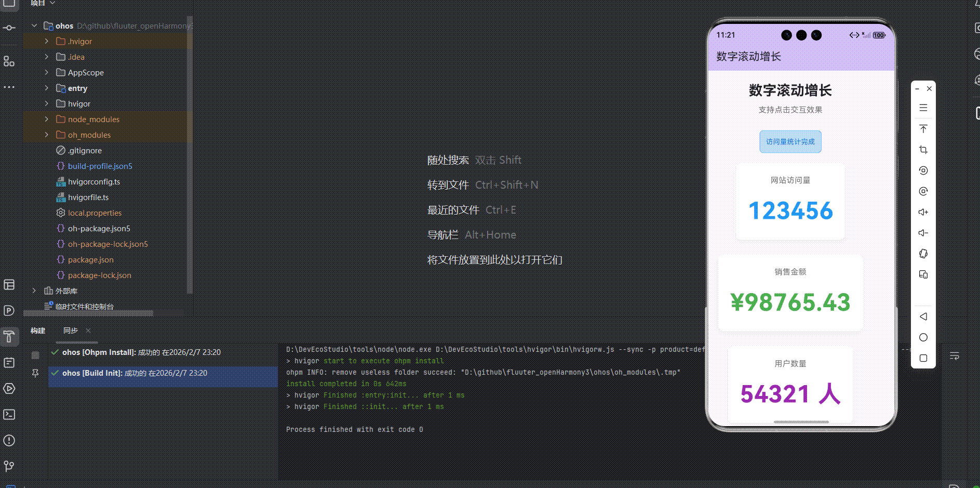
Task: Close the 同步 tab
Action: [x=88, y=331]
